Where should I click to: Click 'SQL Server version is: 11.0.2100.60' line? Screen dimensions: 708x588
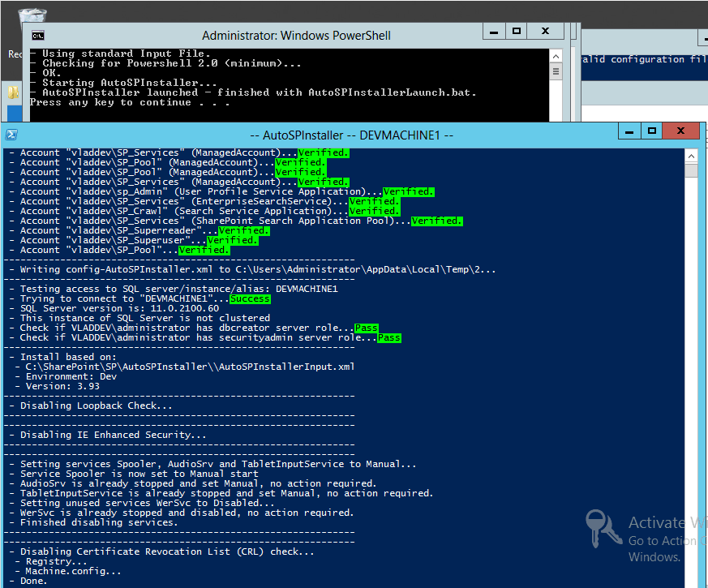point(114,308)
